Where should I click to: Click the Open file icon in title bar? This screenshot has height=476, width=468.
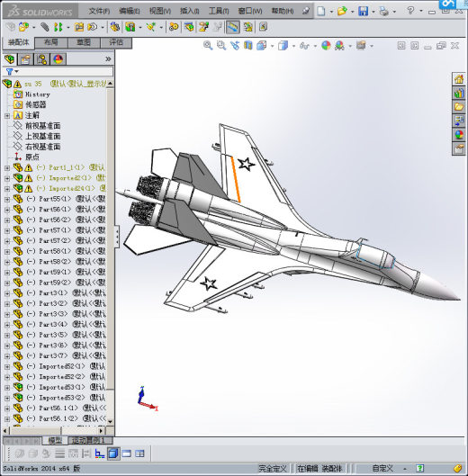pos(342,11)
